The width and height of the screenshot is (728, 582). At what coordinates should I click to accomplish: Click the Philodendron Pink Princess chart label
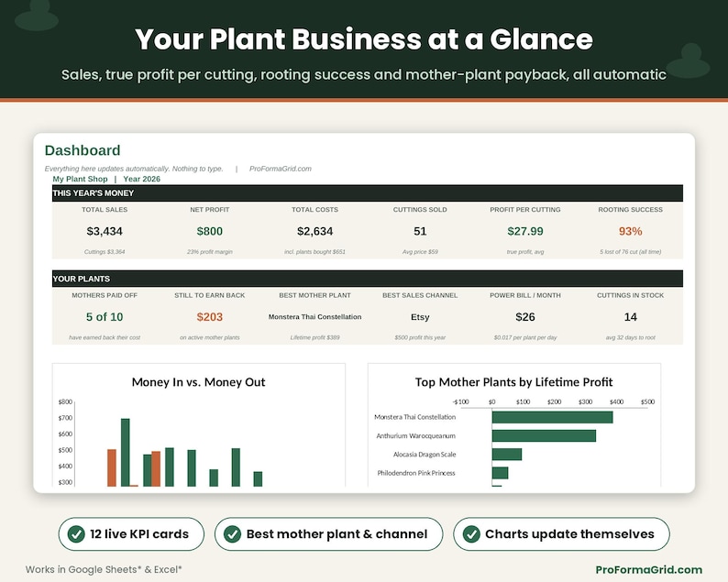tap(416, 473)
